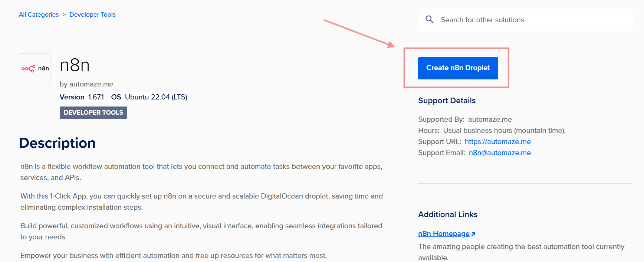Click the breadcrumb '>' separator arrow
The image size is (644, 262).
pyautogui.click(x=64, y=14)
